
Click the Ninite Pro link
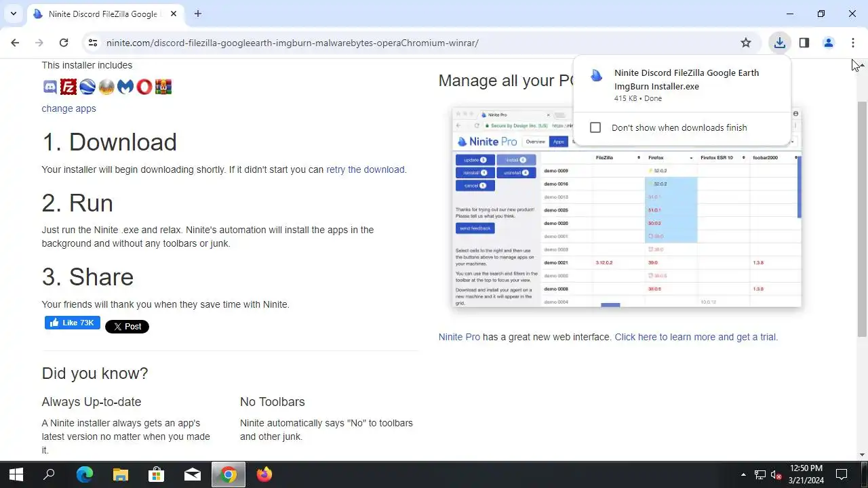tap(459, 337)
